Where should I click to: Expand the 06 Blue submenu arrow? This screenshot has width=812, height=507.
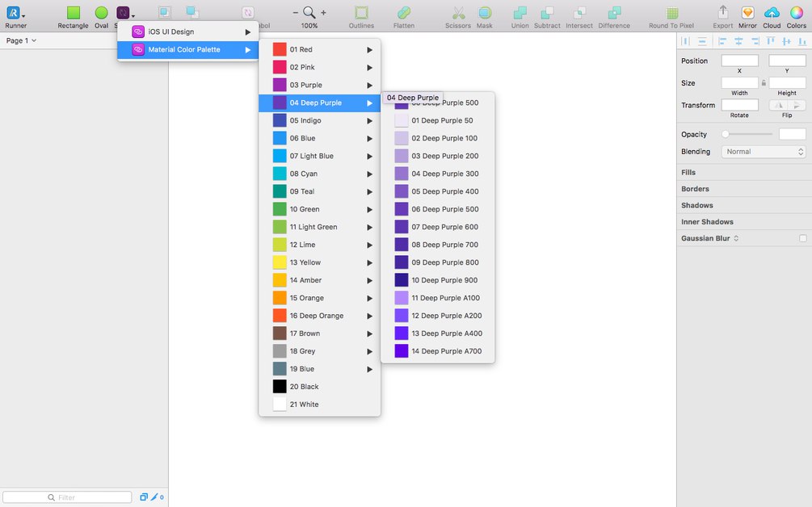(370, 139)
